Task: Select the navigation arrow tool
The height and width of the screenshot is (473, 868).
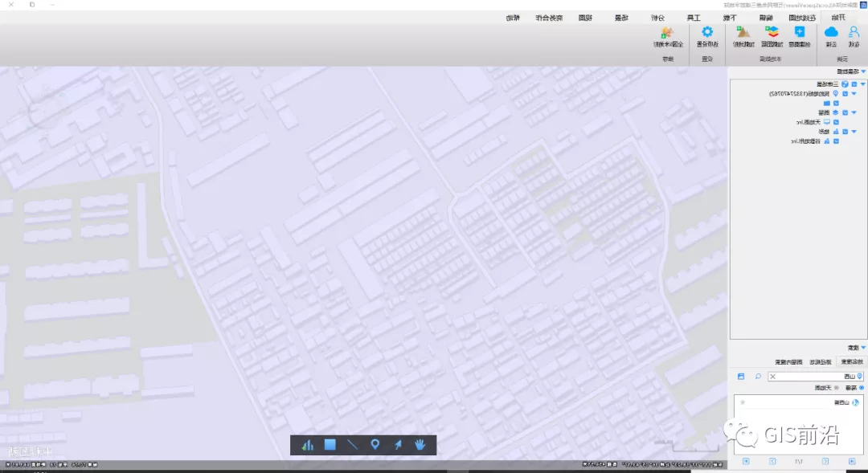Action: [398, 445]
